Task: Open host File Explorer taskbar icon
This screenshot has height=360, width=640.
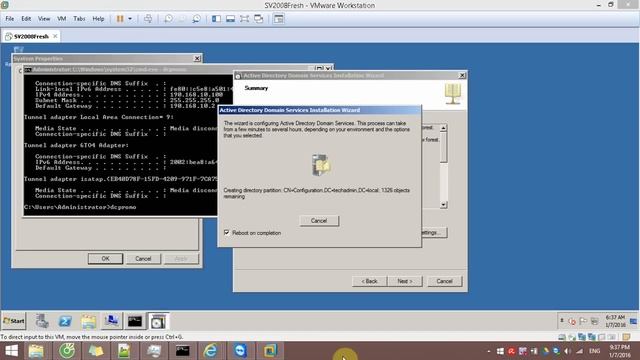Action: [x=36, y=351]
